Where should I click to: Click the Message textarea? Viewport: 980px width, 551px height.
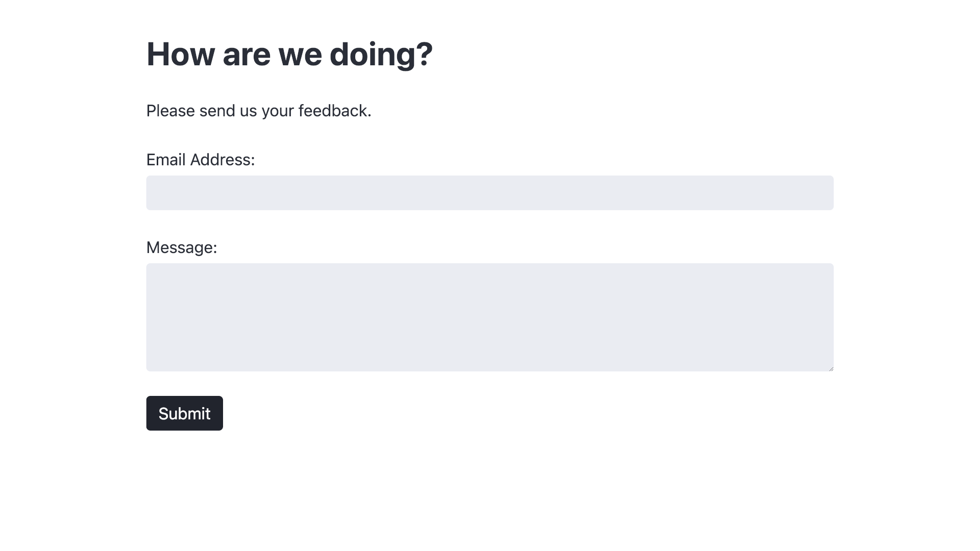coord(490,316)
